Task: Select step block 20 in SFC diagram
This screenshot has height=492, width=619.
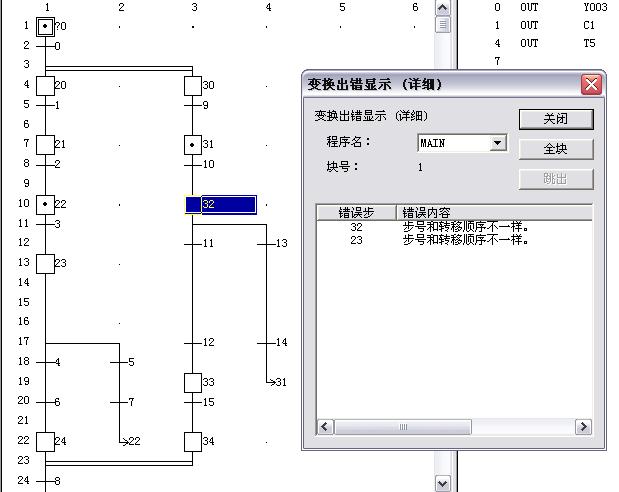Action: [x=45, y=85]
